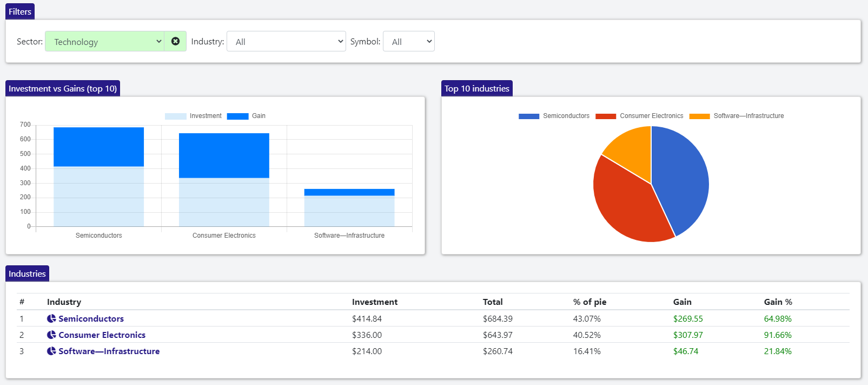
Task: Click the Investment vs Gains (top 10) header
Action: coord(63,88)
